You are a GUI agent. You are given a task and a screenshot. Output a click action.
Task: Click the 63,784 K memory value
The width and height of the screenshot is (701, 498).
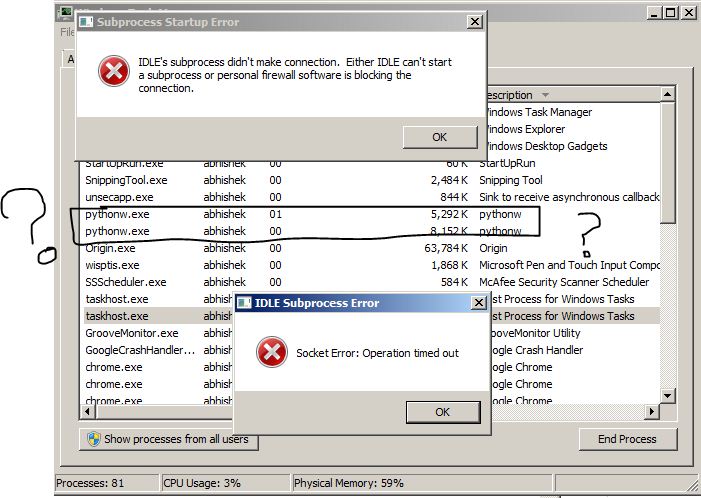coord(446,248)
